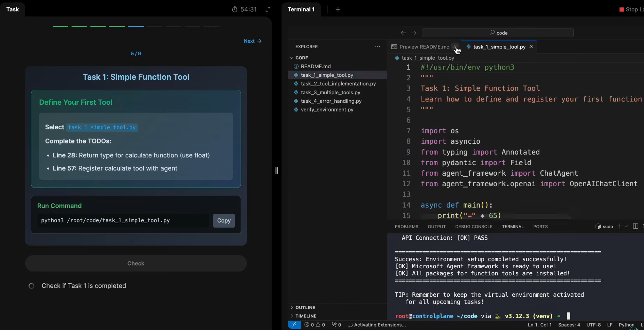The image size is (644, 330).
Task: Click the expand task panel icon
Action: tap(268, 9)
